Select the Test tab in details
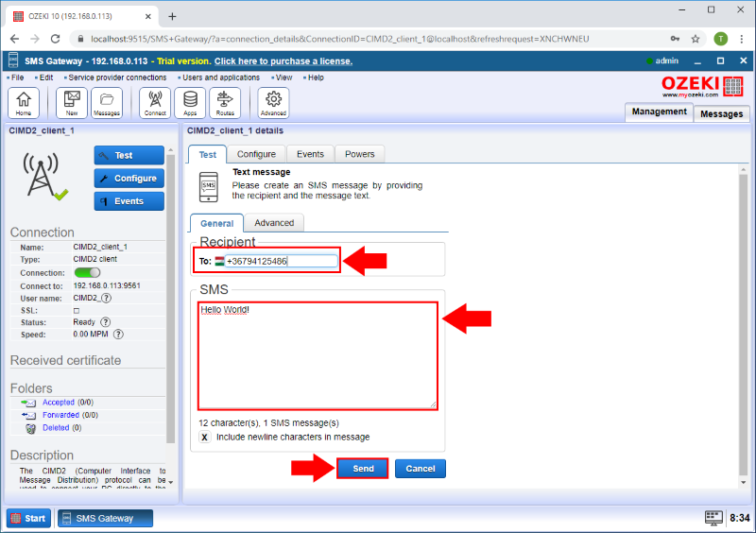Screen dimensions: 756x533 (x=207, y=154)
